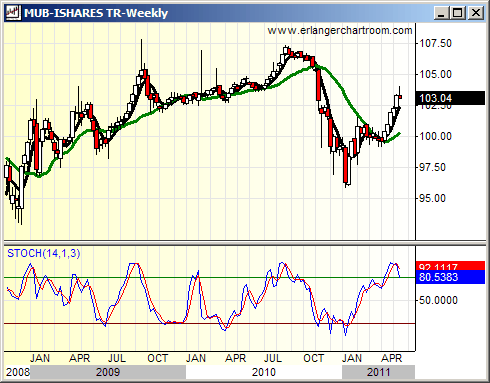
Task: Close the MUB-ISHARES chart window
Action: (x=476, y=13)
